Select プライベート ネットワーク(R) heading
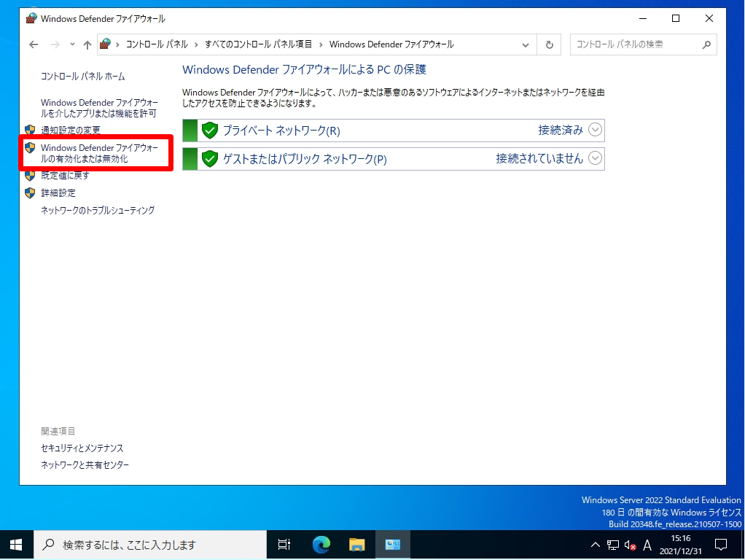This screenshot has height=560, width=745. 281,131
